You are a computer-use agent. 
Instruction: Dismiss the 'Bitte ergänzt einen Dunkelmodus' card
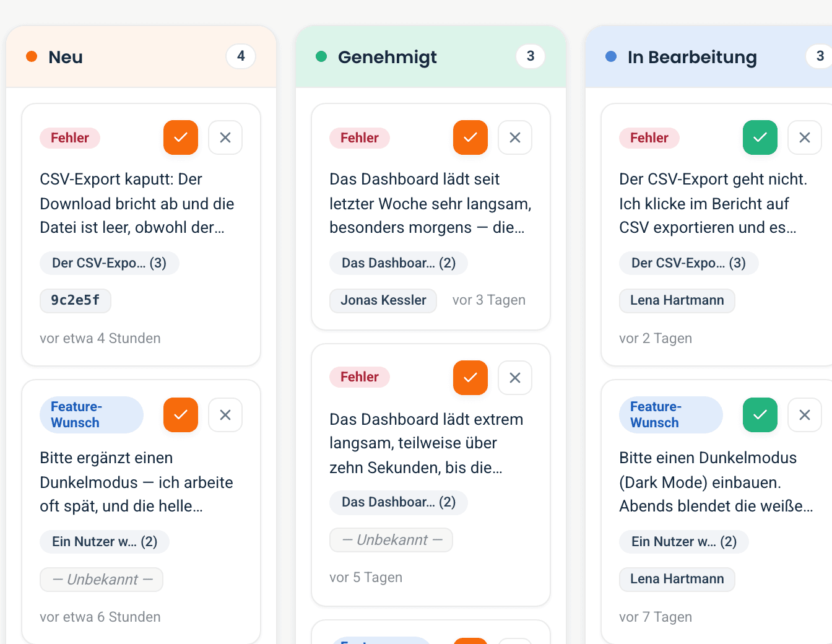tap(225, 415)
